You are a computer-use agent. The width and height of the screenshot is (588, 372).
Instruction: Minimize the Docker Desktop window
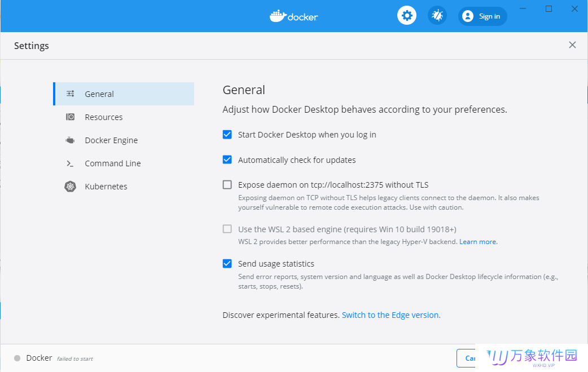[x=523, y=8]
